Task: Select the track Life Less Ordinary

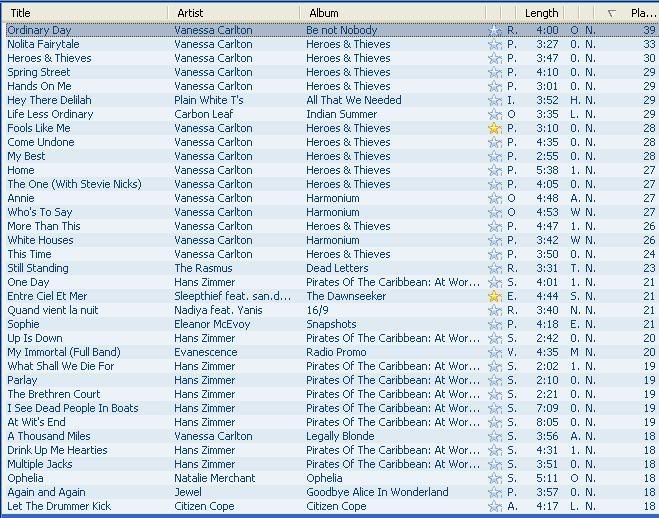Action: click(50, 114)
